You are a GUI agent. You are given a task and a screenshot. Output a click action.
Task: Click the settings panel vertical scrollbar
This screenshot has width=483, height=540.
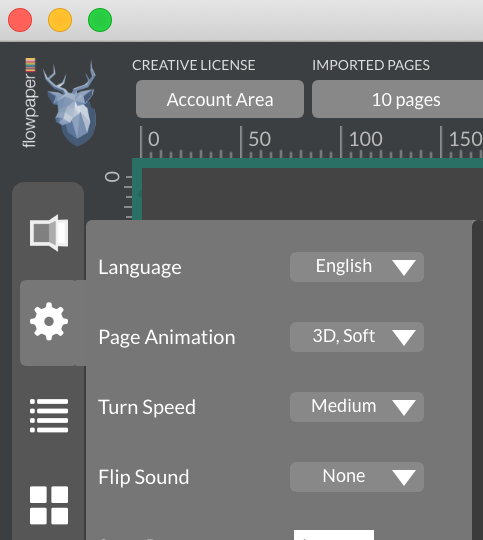[x=477, y=380]
